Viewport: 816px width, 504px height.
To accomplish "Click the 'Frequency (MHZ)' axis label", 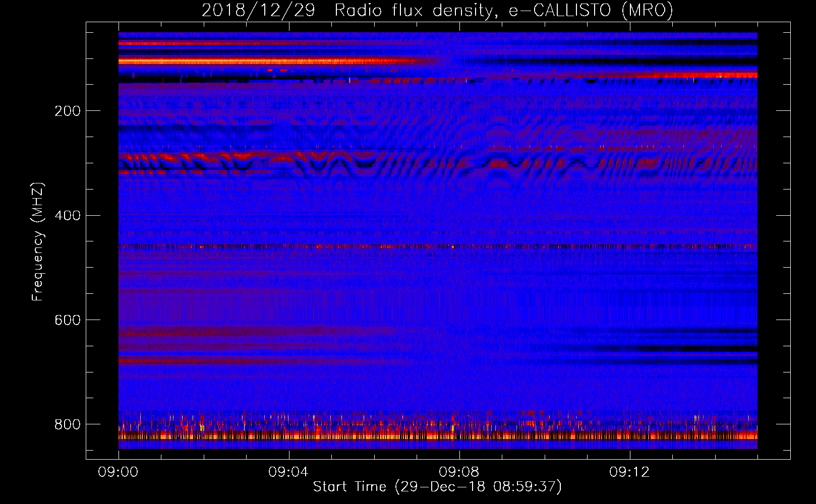I will [x=38, y=241].
